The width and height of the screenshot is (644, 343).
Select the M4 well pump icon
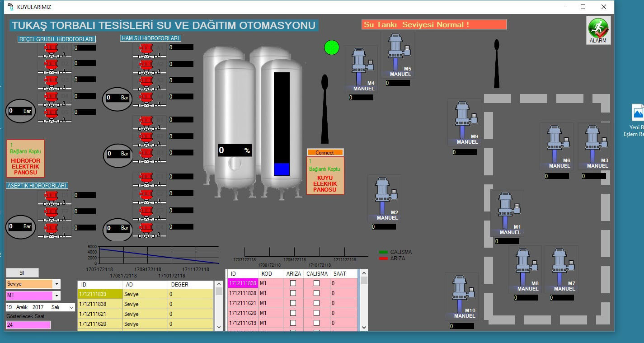click(360, 69)
